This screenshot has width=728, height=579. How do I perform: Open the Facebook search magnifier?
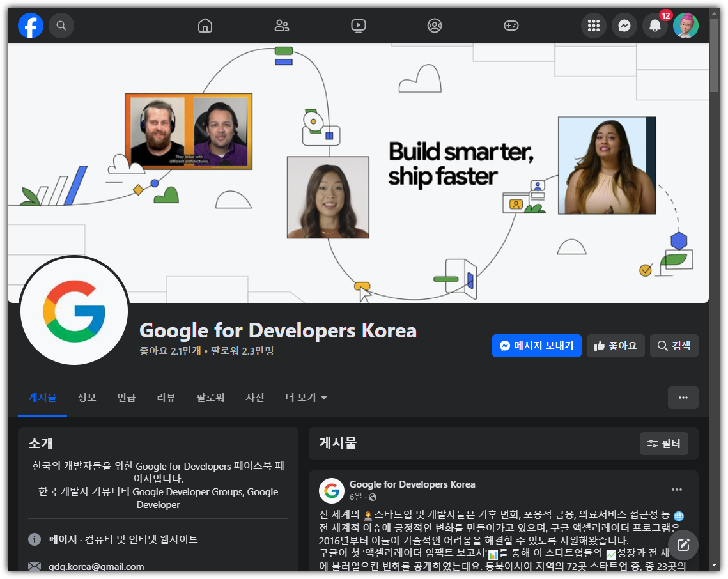tap(61, 26)
